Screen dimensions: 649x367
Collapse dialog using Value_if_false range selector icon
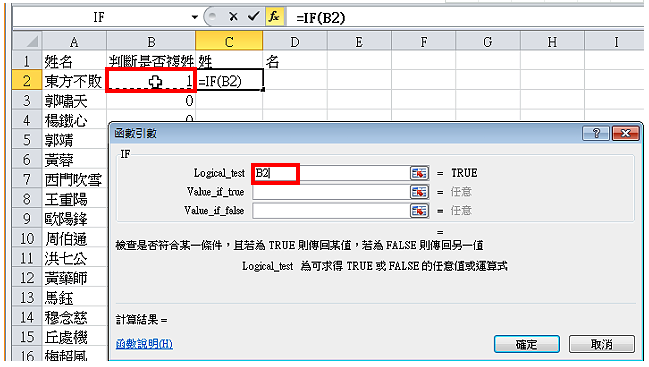[x=419, y=211]
